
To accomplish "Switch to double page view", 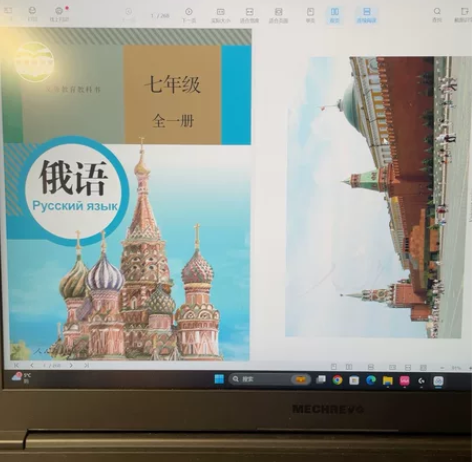I will point(334,15).
